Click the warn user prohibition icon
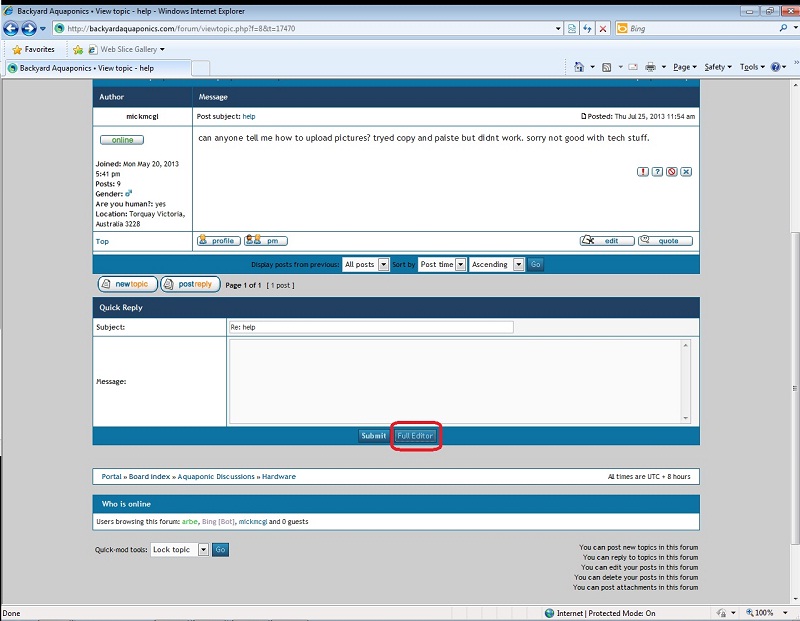This screenshot has width=800, height=621. (672, 172)
